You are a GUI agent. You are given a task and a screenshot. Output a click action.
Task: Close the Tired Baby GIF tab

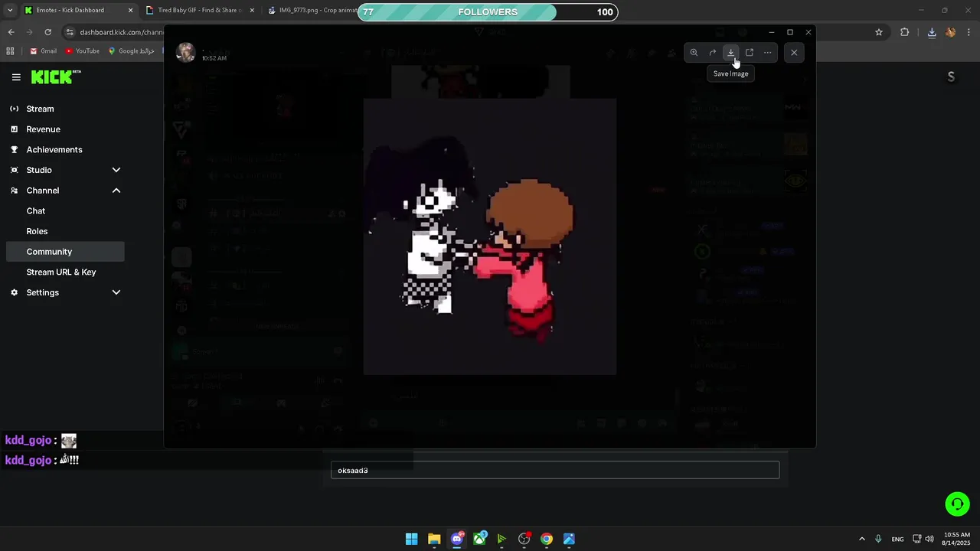pos(252,11)
